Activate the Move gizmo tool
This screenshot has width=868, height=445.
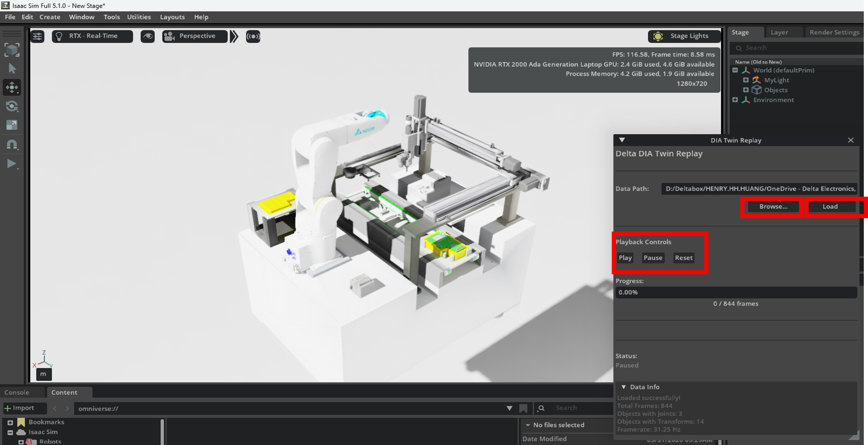click(x=12, y=87)
